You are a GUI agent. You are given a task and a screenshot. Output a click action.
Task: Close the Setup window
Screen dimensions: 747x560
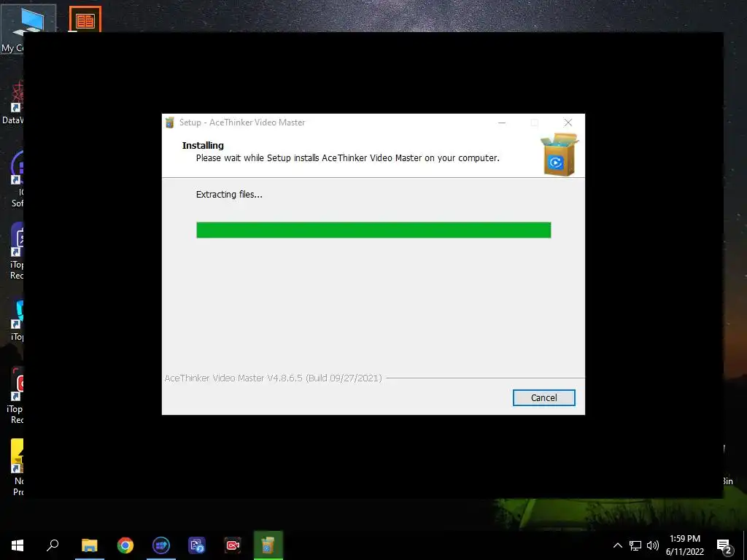tap(568, 122)
